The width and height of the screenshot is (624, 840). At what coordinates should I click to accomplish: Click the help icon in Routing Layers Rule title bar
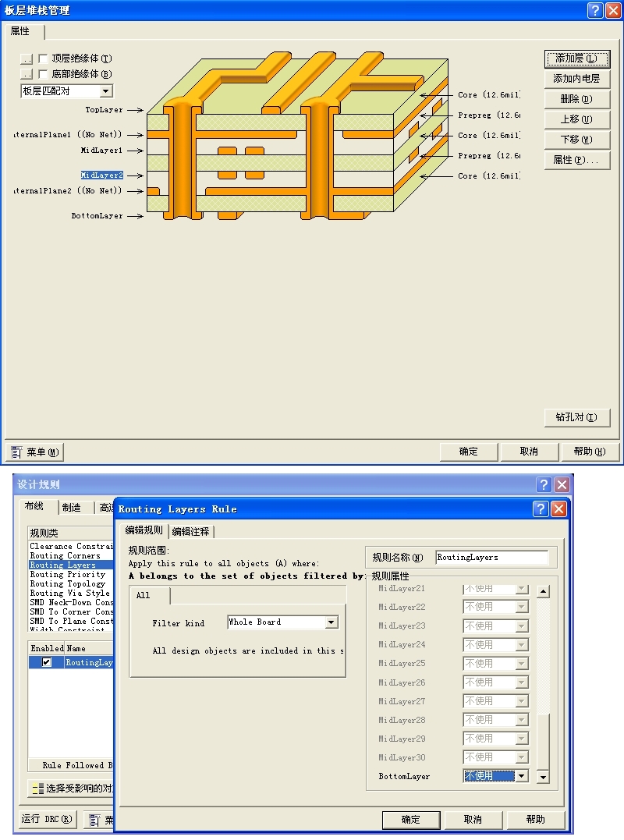coord(541,509)
